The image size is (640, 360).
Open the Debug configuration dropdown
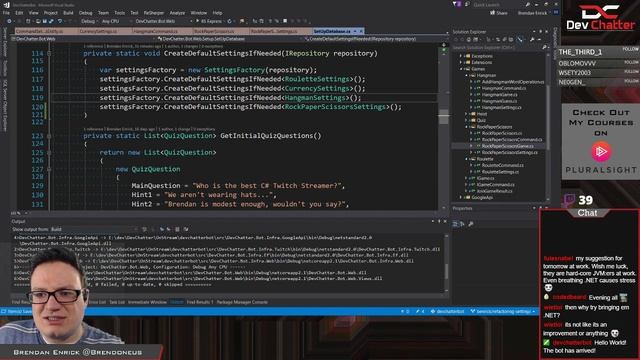click(89, 21)
